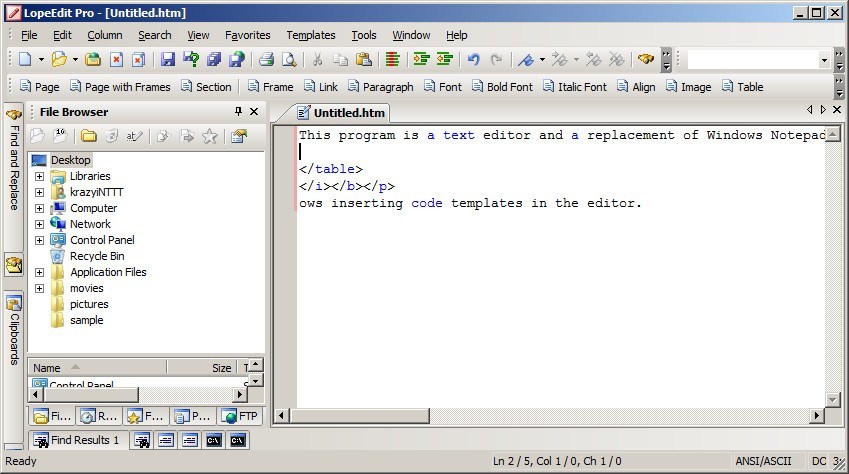Close the File Browser panel
The width and height of the screenshot is (849, 474).
click(x=254, y=112)
